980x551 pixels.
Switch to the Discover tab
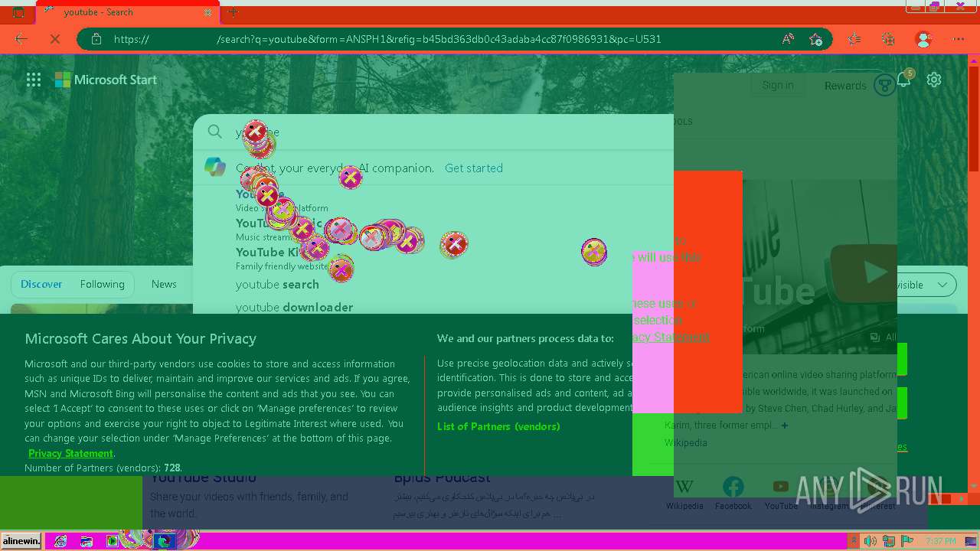[41, 284]
